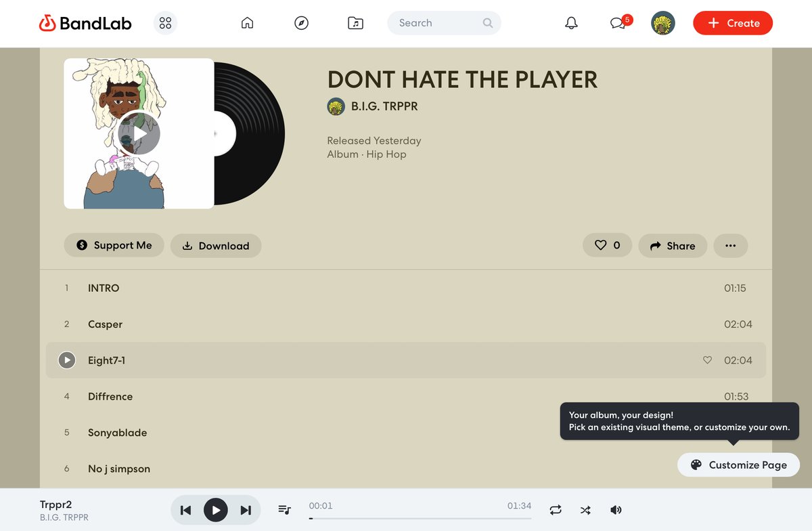Play the Eight7-1 track

click(x=66, y=360)
